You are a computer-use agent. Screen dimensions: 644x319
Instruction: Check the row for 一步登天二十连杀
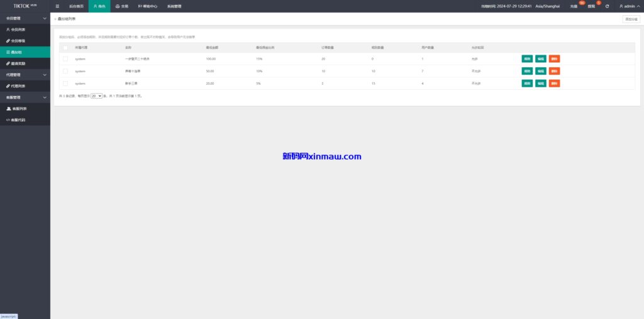tap(65, 58)
